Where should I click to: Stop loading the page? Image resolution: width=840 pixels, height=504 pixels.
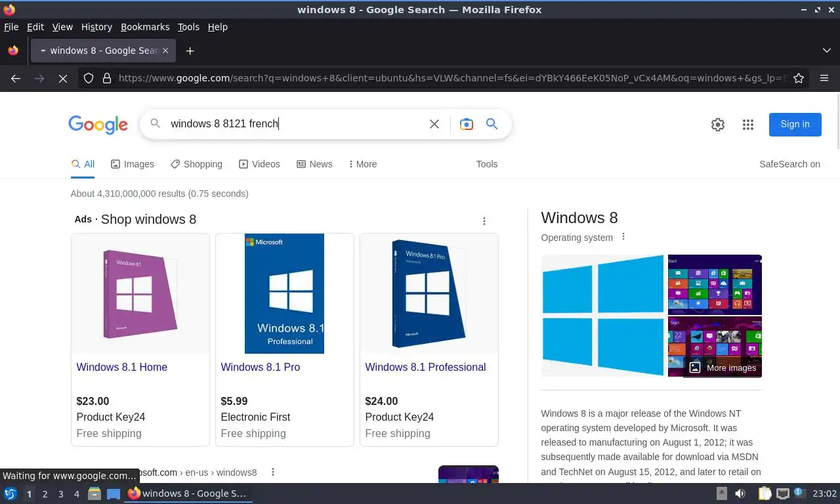pyautogui.click(x=62, y=78)
